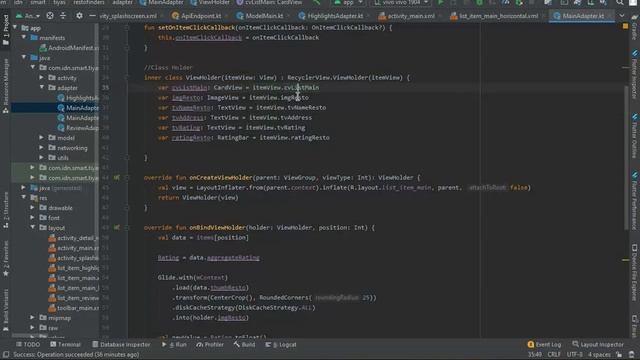Switch to the ModelMain.kt tab

tap(260, 16)
